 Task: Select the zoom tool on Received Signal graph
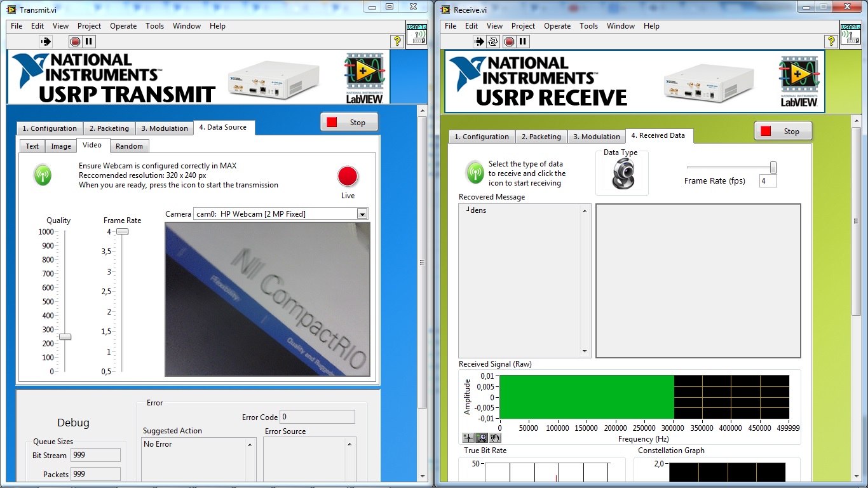pos(482,438)
